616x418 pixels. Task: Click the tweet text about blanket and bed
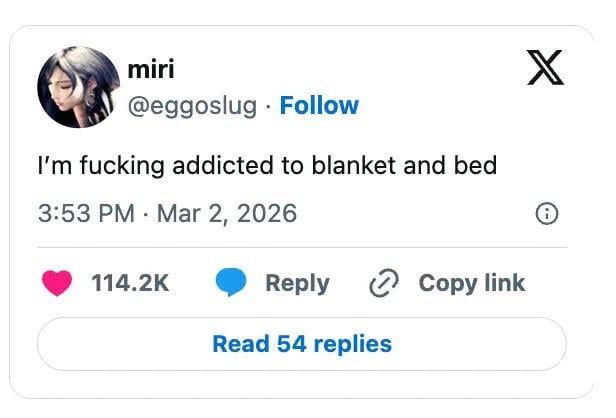[x=262, y=164]
